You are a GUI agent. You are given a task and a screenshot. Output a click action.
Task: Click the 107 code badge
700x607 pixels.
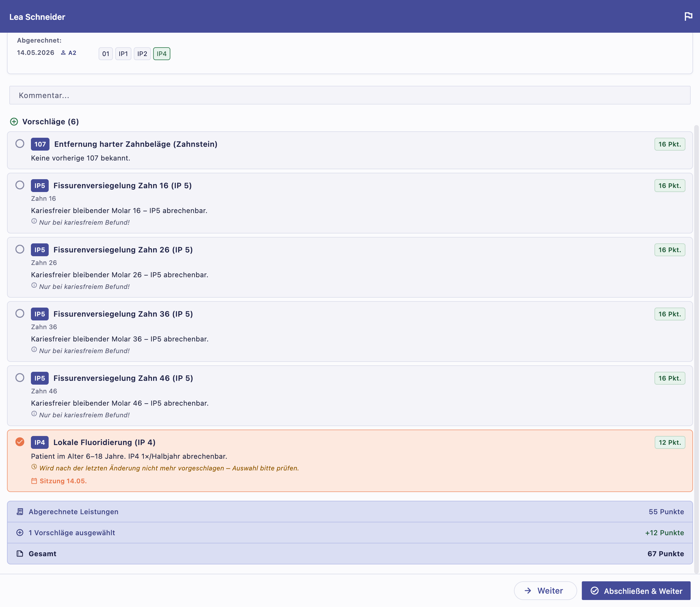click(x=40, y=144)
